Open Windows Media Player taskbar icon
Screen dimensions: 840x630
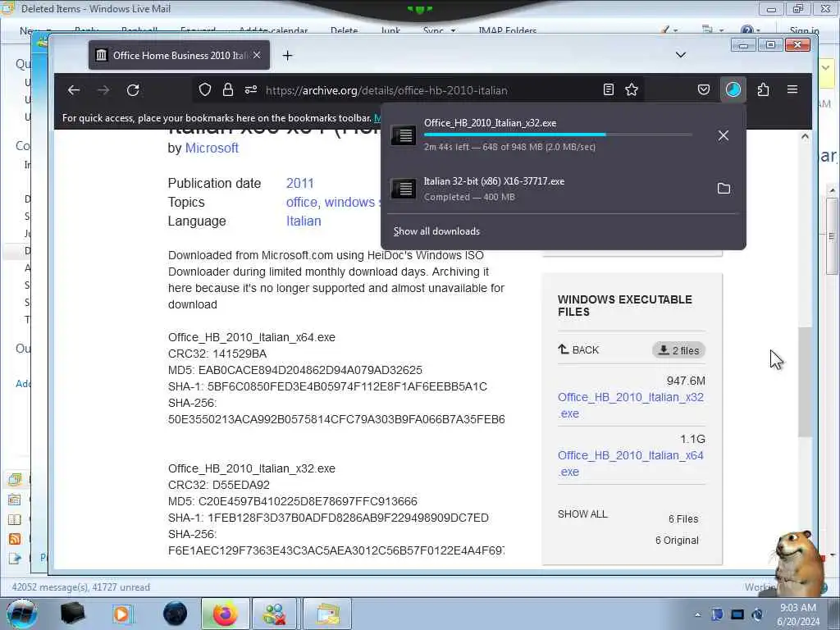pos(121,614)
